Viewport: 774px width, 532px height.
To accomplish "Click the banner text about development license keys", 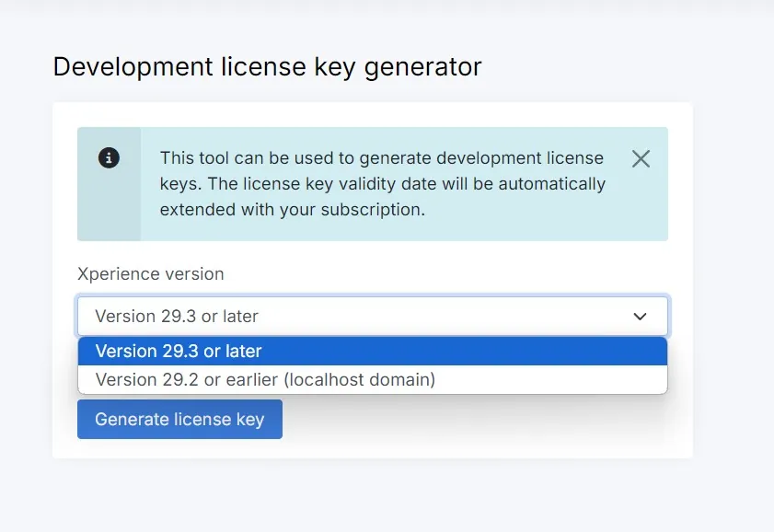I will click(383, 183).
